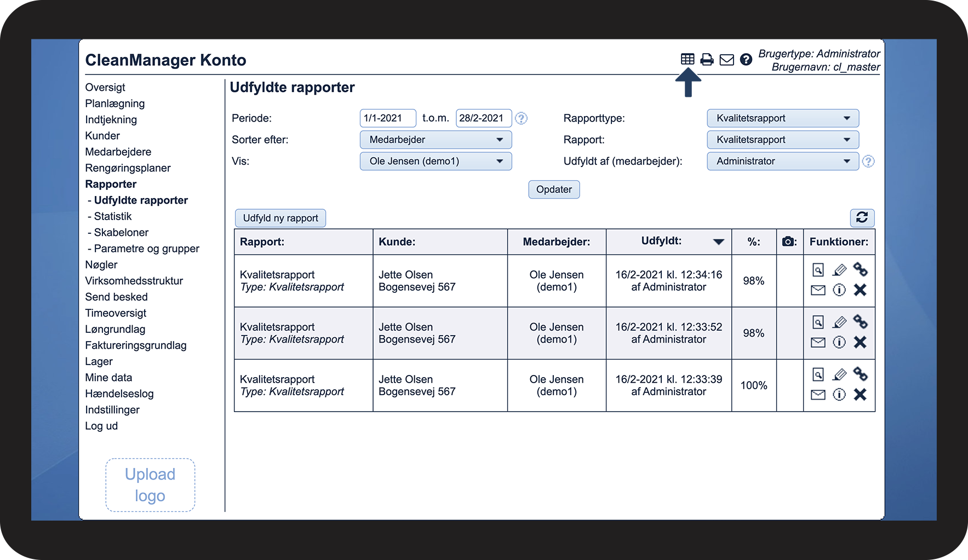Viewport: 968px width, 560px height.
Task: Click link icon for the 12:33:52 report
Action: tap(861, 322)
